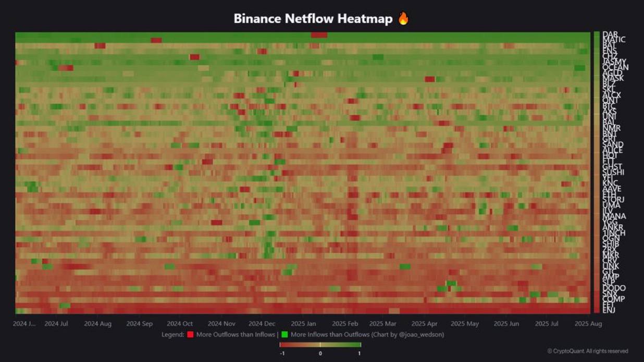This screenshot has height=362, width=644.
Task: Click the ENJ token label
Action: click(609, 310)
